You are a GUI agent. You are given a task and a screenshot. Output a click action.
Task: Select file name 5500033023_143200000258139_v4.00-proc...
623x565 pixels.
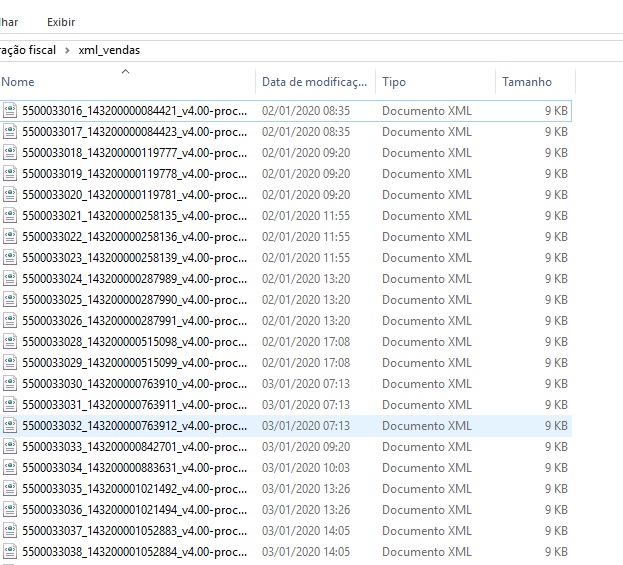[134, 258]
